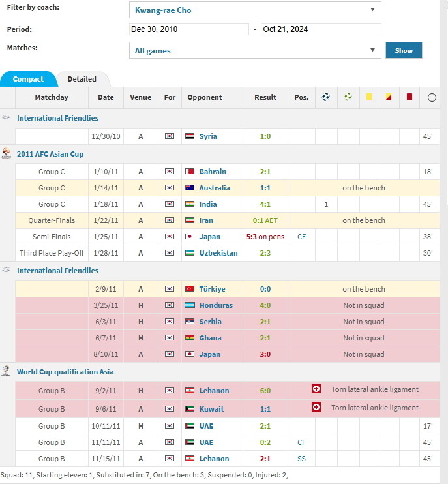Click injury cross icon in Kuwait row

pyautogui.click(x=316, y=408)
